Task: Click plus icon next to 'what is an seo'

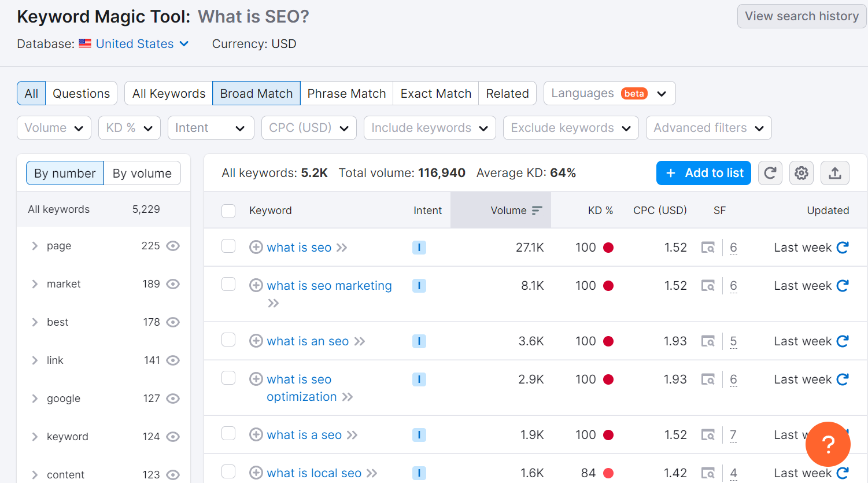Action: coord(256,341)
